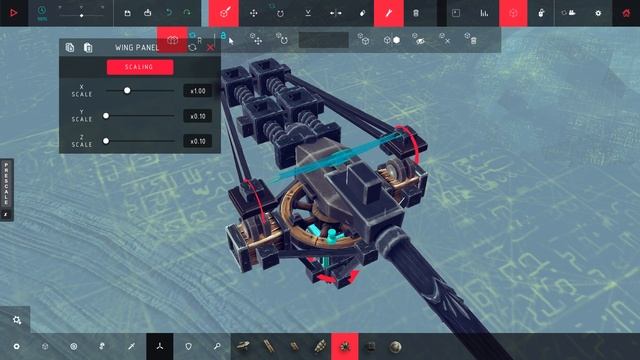
Task: Open the load machine icon
Action: (x=147, y=13)
